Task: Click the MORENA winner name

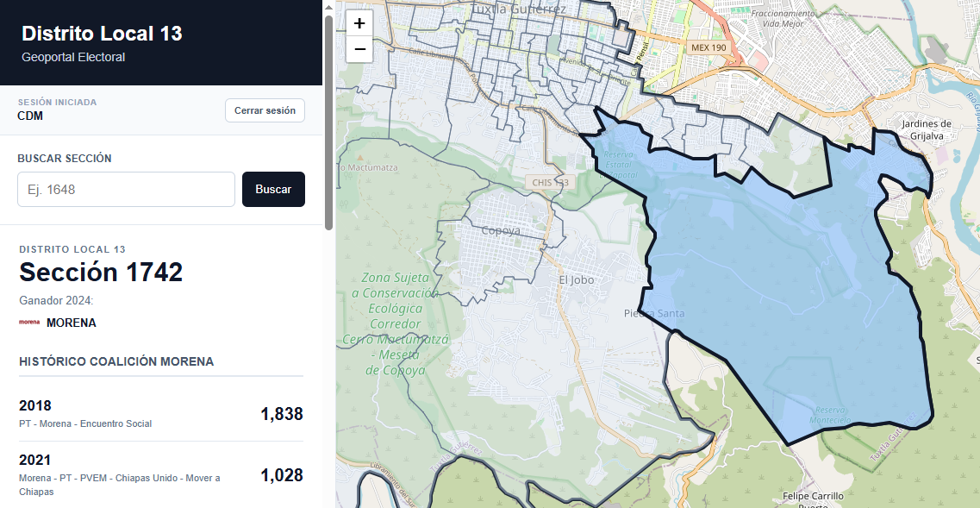Action: coord(72,323)
